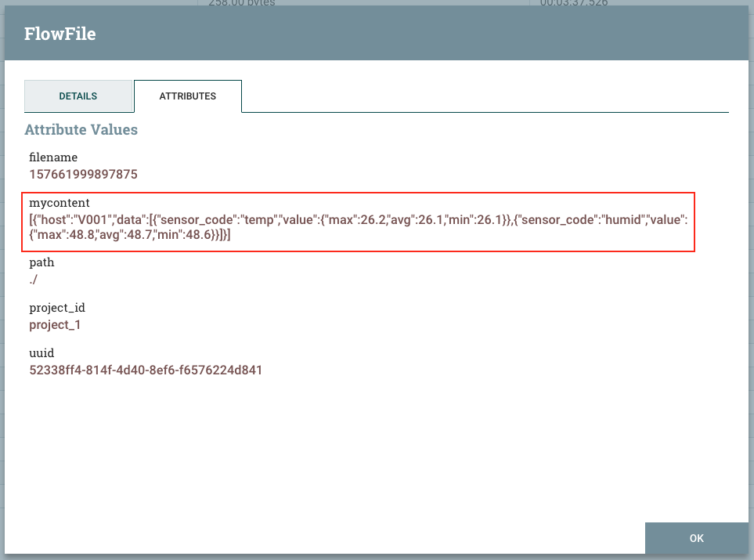Click the path attribute label
Image resolution: width=754 pixels, height=560 pixels.
pyautogui.click(x=41, y=262)
